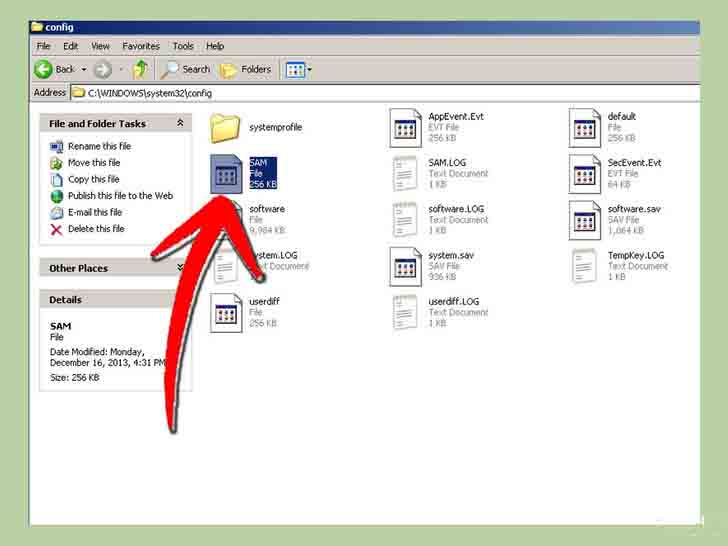
Task: Click Delete this file
Action: pyautogui.click(x=96, y=229)
